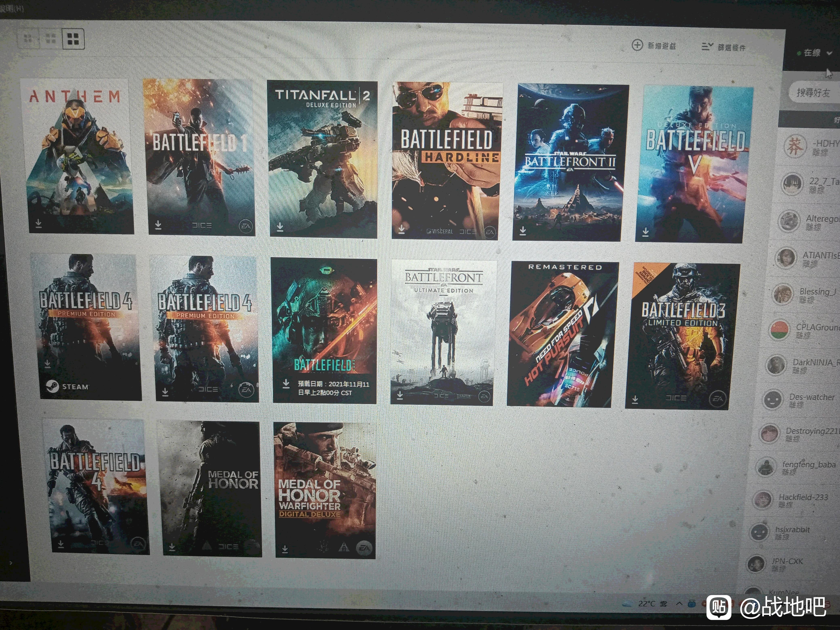Click EA logo on Battlefield 1 tile
Viewport: 840px width, 630px height.
(x=246, y=226)
